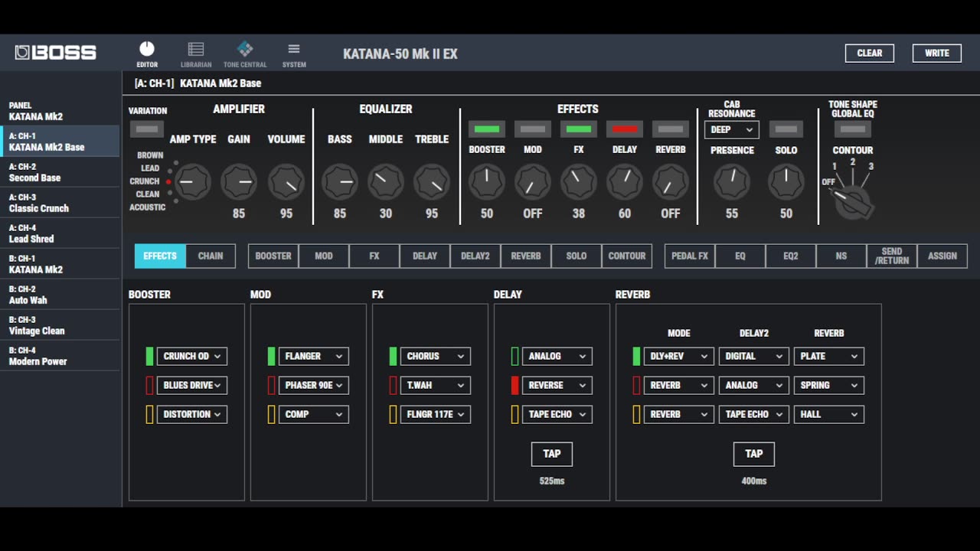The image size is (980, 551).
Task: Open the CHORUS FX type dropdown
Action: [x=435, y=356]
